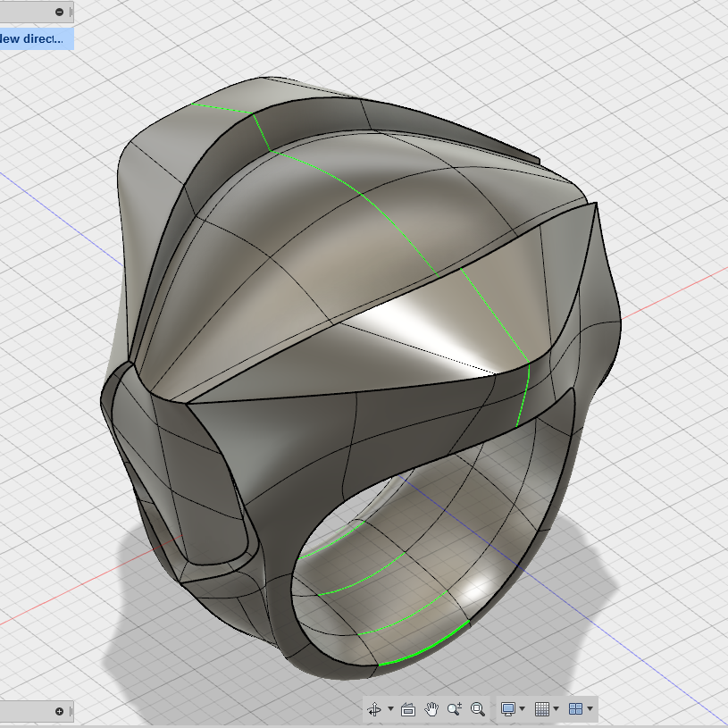Image resolution: width=728 pixels, height=728 pixels.
Task: Open the Viewports dropdown arrow
Action: (x=590, y=708)
